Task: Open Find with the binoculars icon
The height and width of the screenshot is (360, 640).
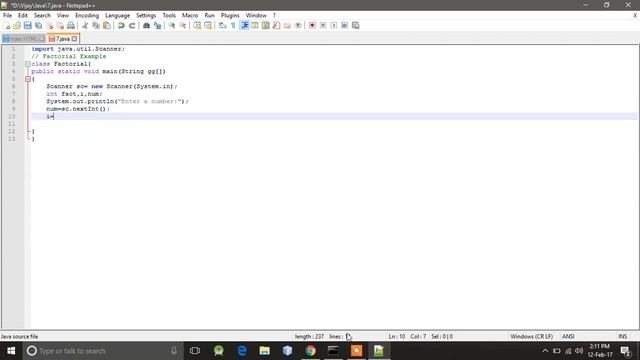Action: (146, 25)
